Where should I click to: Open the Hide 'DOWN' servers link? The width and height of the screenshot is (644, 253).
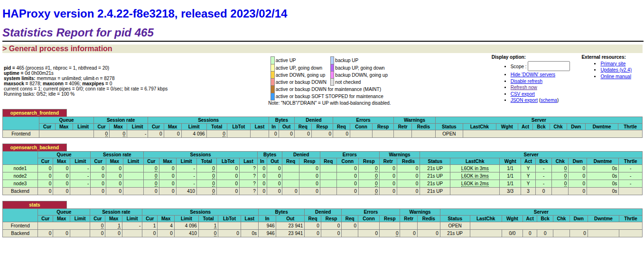coord(532,75)
